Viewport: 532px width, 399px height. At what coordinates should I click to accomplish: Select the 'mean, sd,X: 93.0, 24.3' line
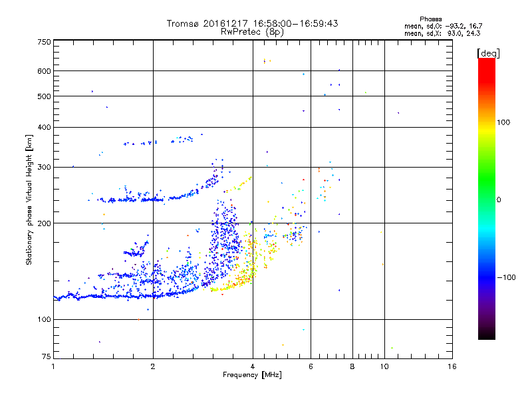tap(442, 34)
